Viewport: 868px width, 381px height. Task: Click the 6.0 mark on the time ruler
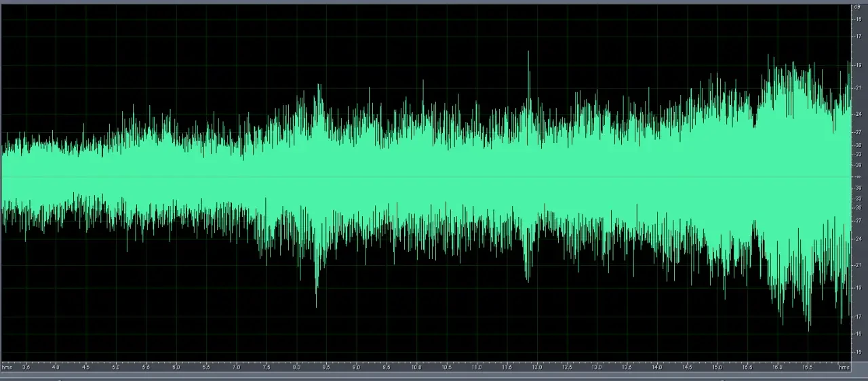coord(176,367)
